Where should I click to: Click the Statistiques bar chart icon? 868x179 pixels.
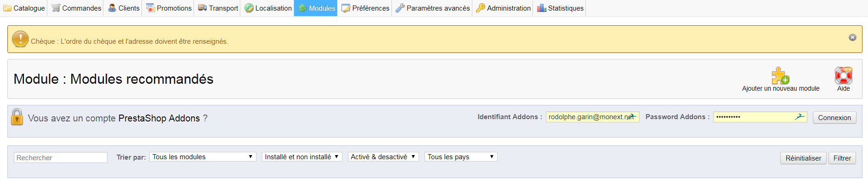click(x=542, y=8)
